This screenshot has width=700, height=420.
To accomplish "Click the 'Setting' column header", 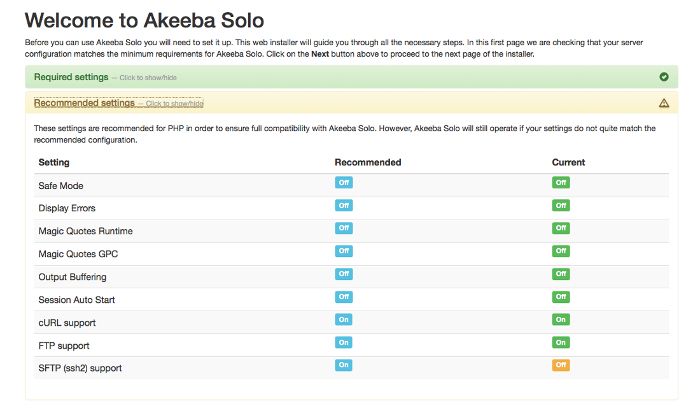I will [54, 162].
